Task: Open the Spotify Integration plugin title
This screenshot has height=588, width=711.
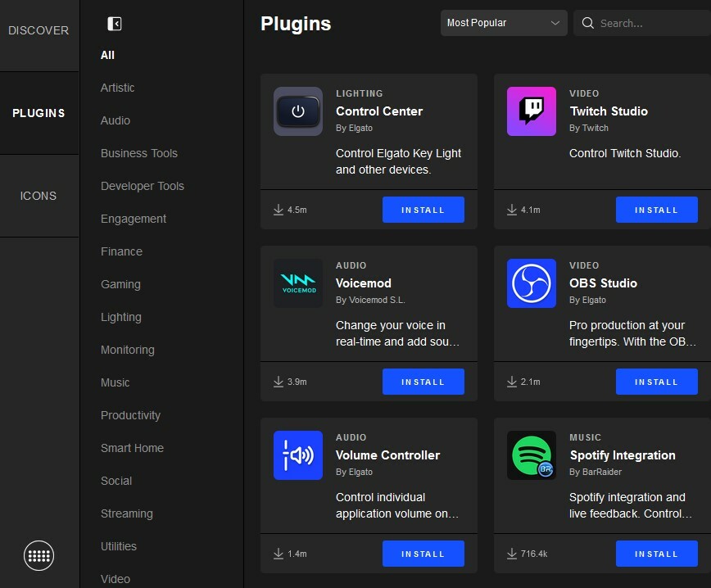Action: 623,455
